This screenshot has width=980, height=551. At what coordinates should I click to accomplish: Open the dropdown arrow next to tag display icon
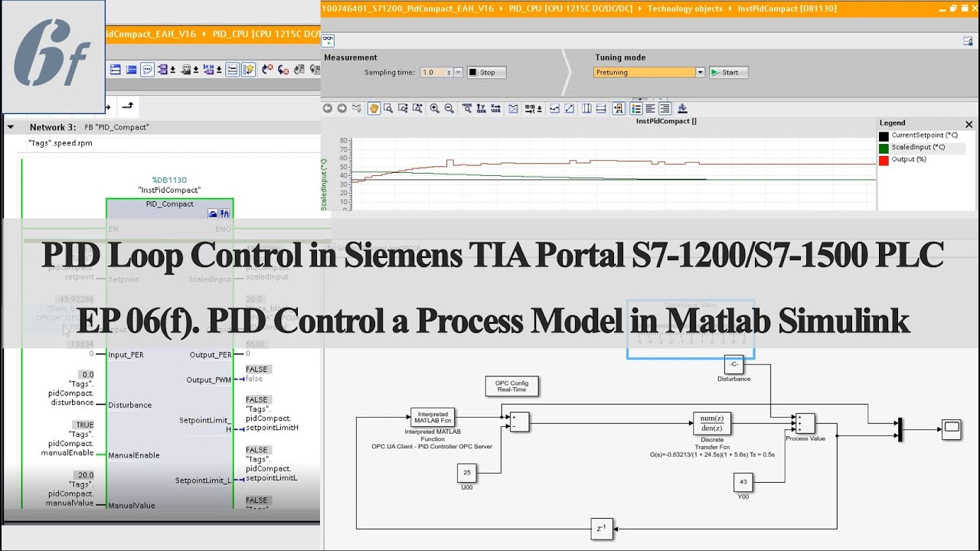[173, 70]
